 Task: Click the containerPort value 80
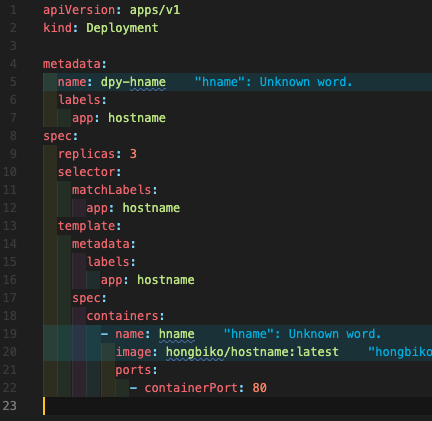point(259,388)
